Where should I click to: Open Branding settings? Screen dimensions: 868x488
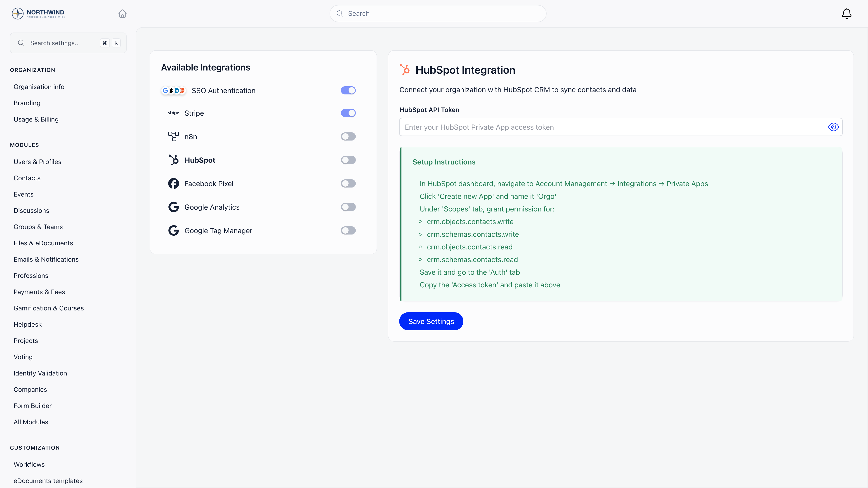pos(27,103)
